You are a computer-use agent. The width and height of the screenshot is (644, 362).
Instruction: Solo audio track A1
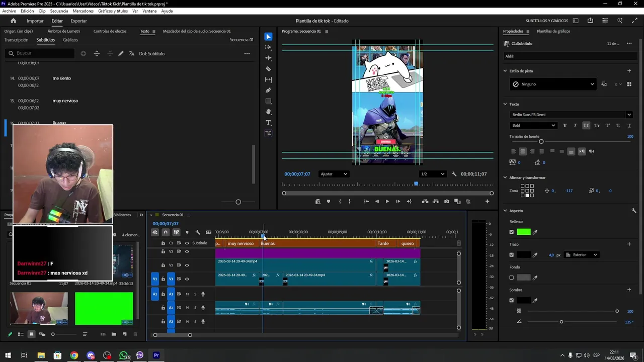pyautogui.click(x=195, y=294)
